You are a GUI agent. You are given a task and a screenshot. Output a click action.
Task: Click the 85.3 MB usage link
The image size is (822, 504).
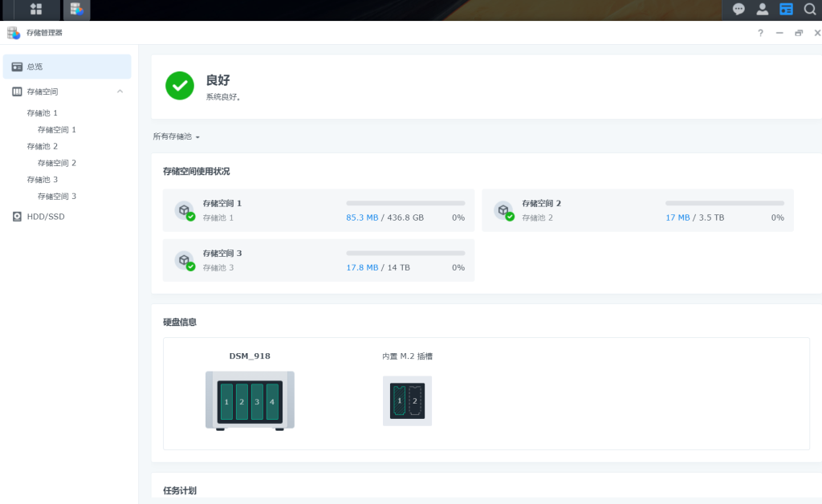pos(364,217)
